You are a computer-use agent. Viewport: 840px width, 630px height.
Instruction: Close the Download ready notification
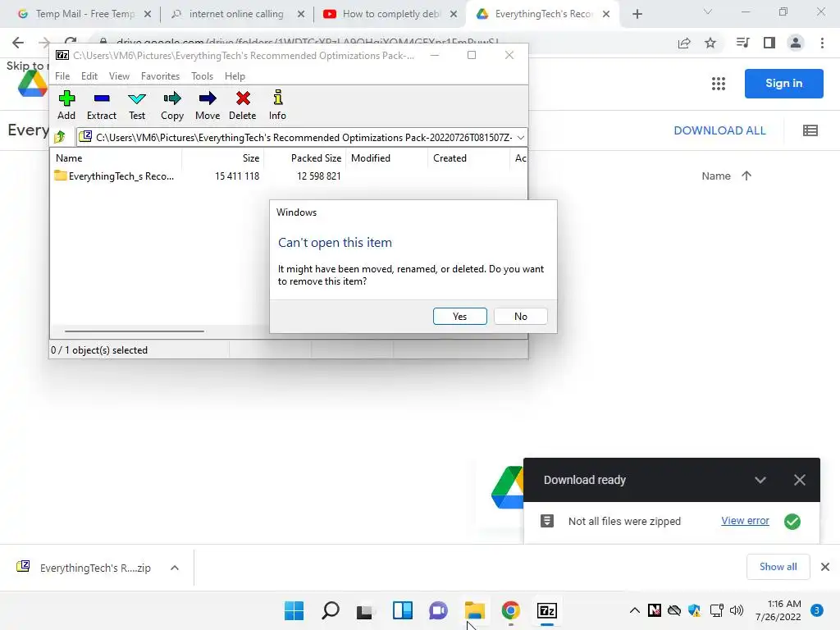coord(799,480)
